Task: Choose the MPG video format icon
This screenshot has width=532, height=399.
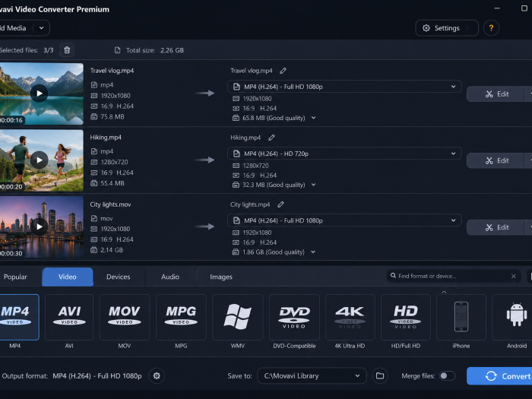Action: (181, 317)
